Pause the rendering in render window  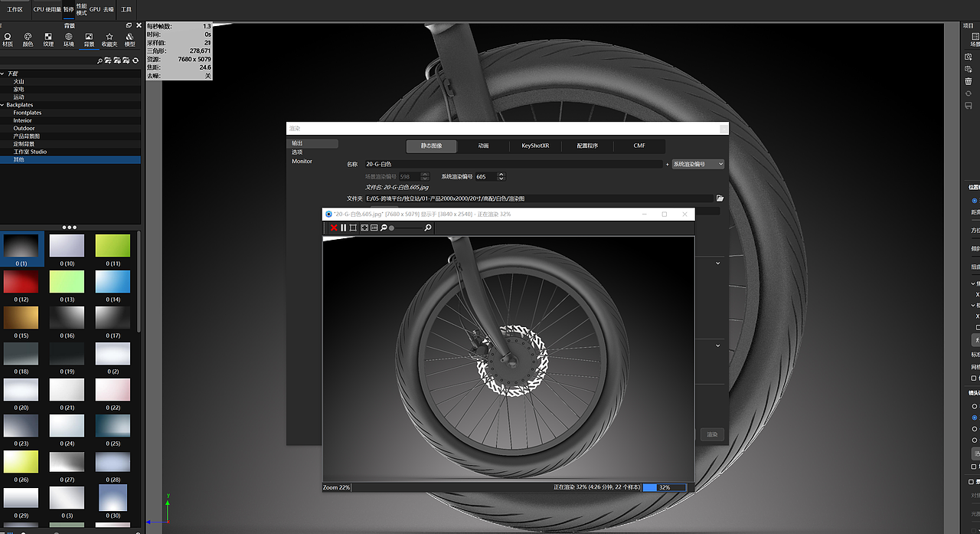(x=344, y=228)
